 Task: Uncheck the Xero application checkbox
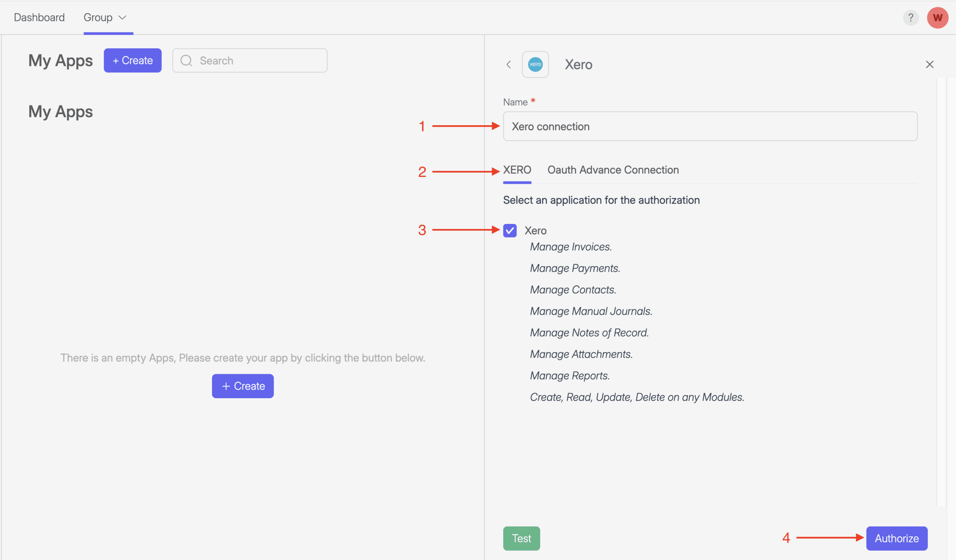pos(510,230)
